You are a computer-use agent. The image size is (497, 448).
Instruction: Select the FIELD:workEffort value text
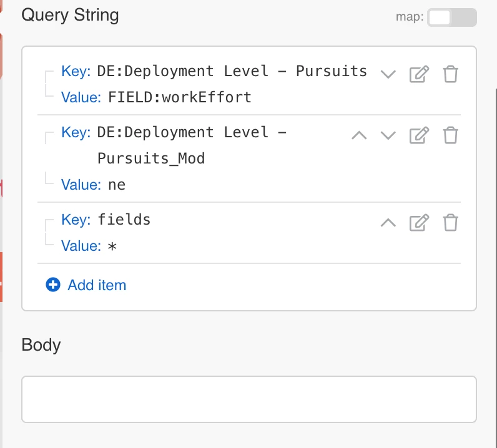(180, 97)
